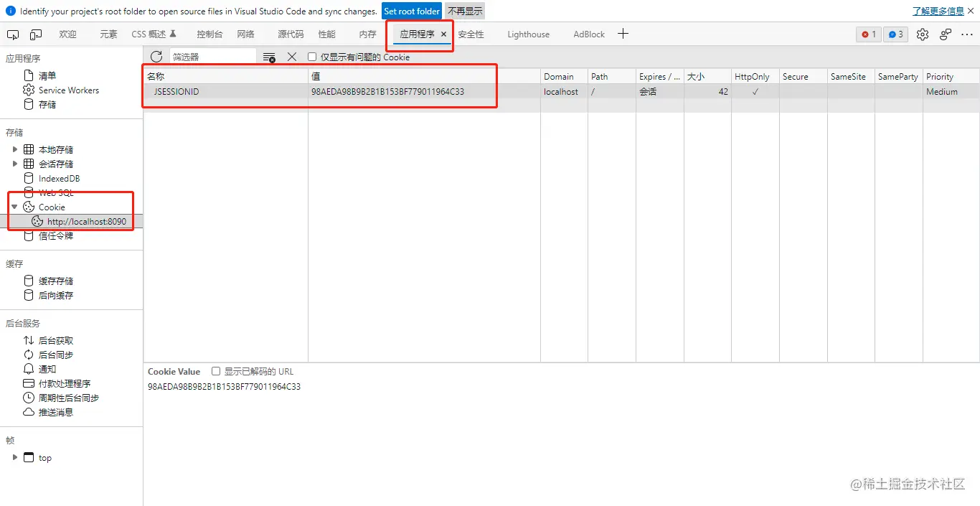Switch to Lighthouse tab
Image resolution: width=980 pixels, height=506 pixels.
(528, 34)
